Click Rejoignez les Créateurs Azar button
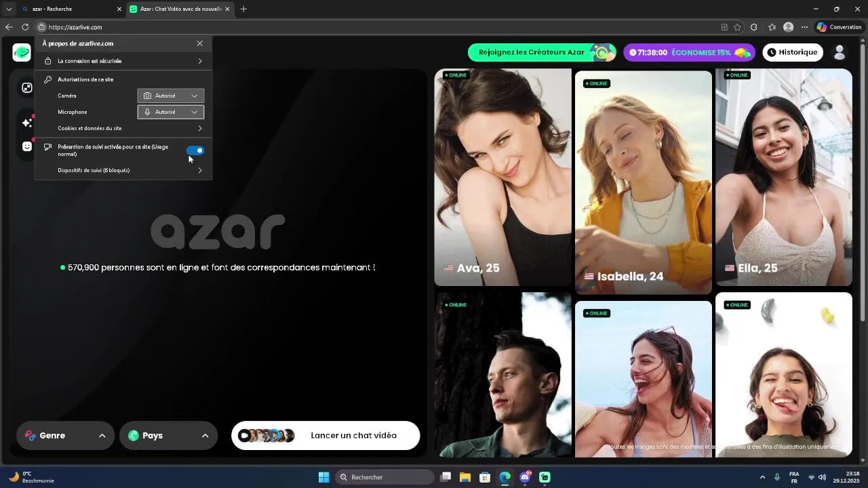This screenshot has width=868, height=488. pos(542,52)
